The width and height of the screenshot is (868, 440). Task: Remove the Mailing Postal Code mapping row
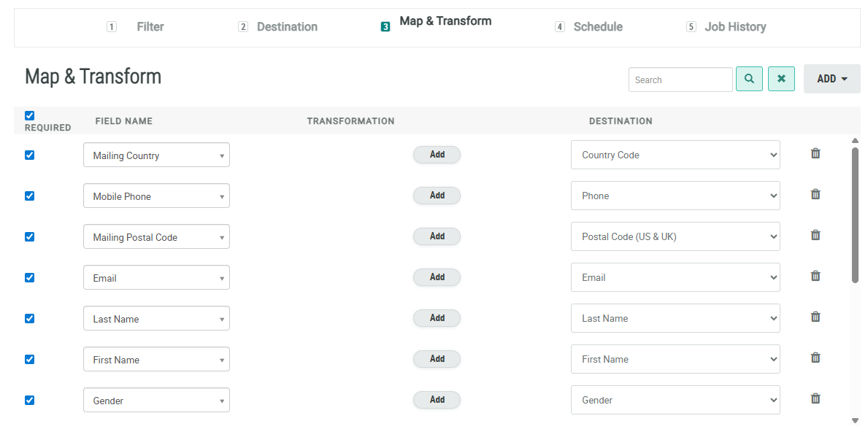[815, 235]
